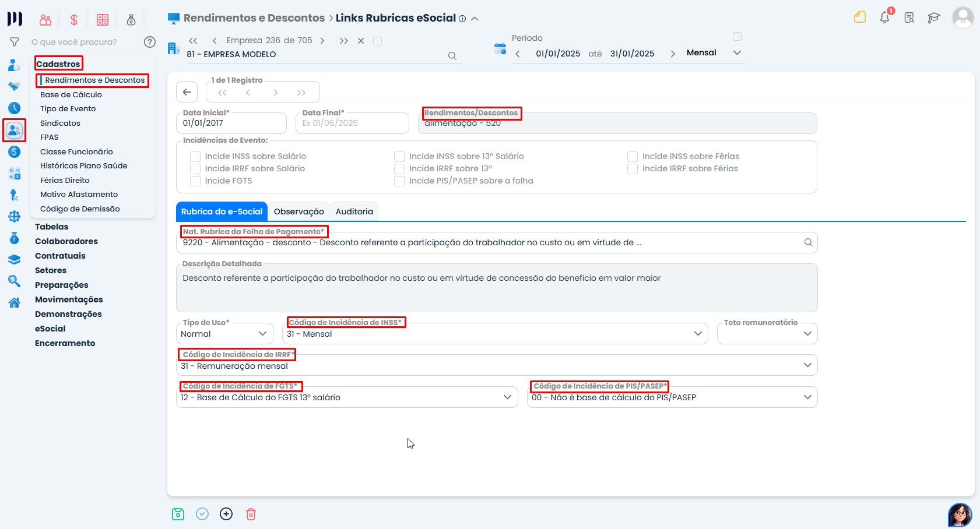
Task: Check Incide PIS/PASEP sobre a folha
Action: click(x=399, y=181)
